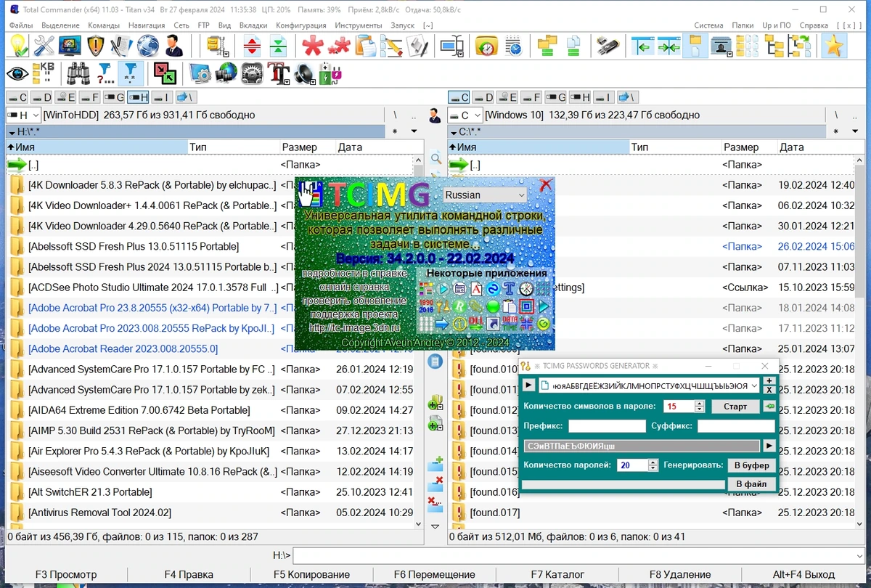Viewport: 871px width, 588px height.
Task: Click the battery power plug icon
Action: tap(331, 73)
